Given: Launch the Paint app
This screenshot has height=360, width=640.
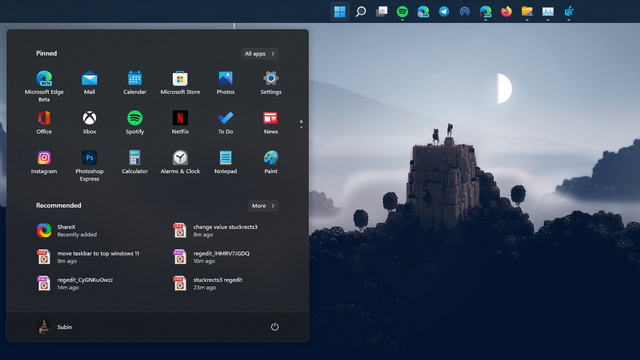Looking at the screenshot, I should pyautogui.click(x=271, y=162).
